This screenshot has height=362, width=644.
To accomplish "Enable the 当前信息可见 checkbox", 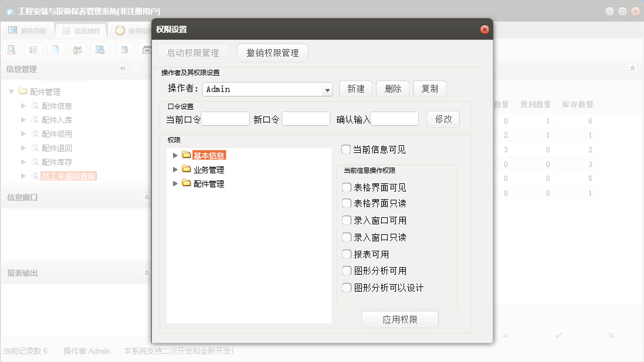I will pyautogui.click(x=346, y=149).
